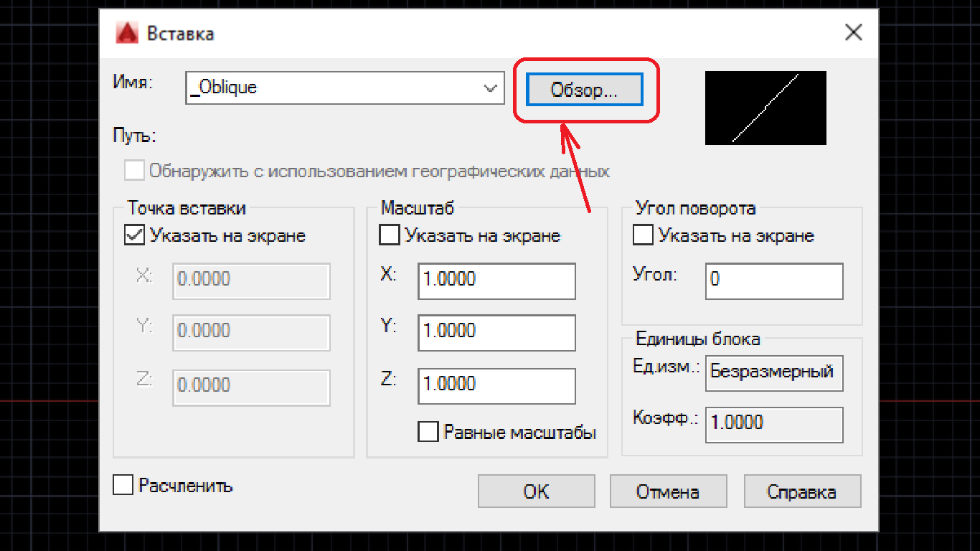Open the Имя block name dropdown

[x=491, y=88]
